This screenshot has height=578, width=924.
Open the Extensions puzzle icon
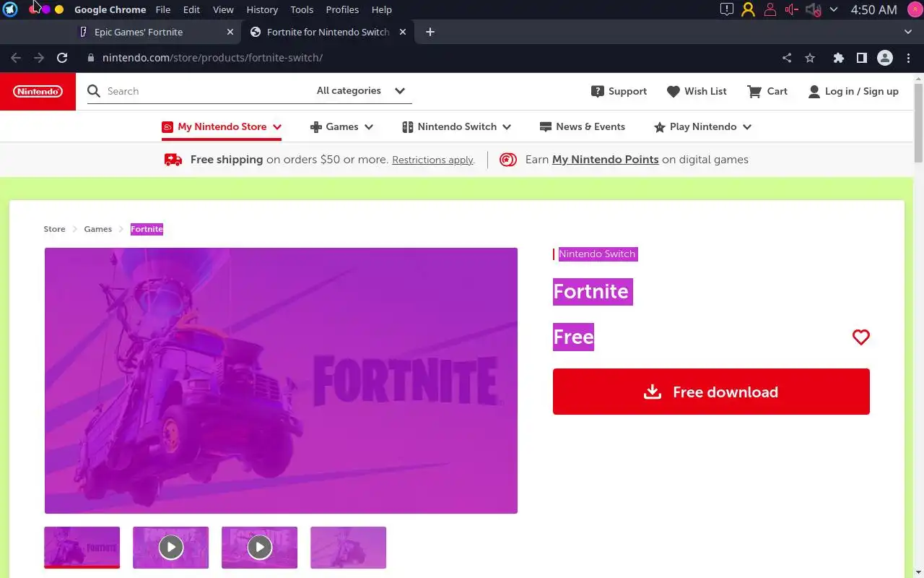pos(838,58)
